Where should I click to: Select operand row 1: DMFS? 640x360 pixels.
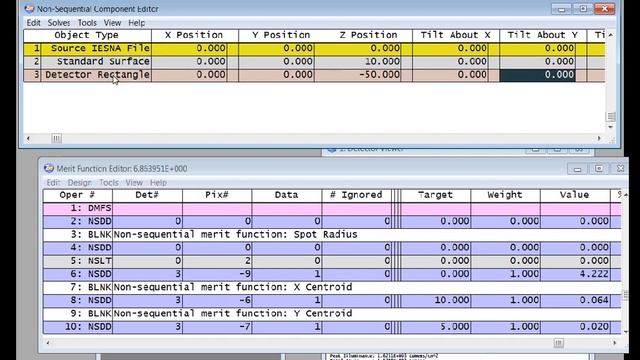(x=332, y=208)
